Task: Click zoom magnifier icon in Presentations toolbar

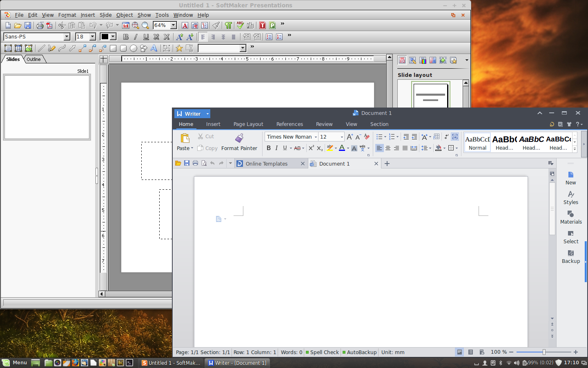Action: coord(145,25)
